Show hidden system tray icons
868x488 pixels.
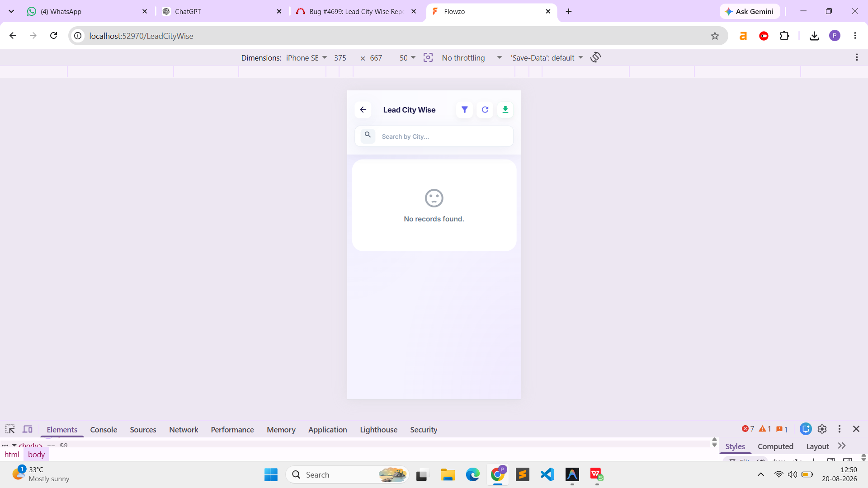[761, 474]
